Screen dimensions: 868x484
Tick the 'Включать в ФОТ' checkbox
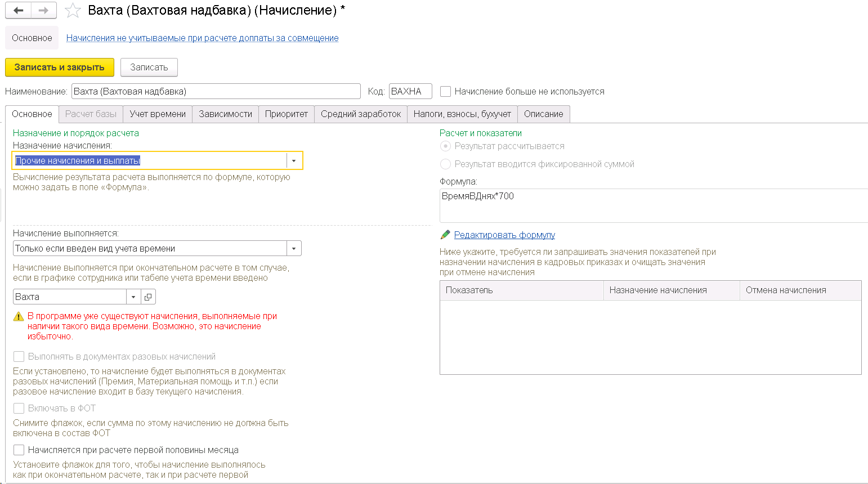tap(19, 408)
